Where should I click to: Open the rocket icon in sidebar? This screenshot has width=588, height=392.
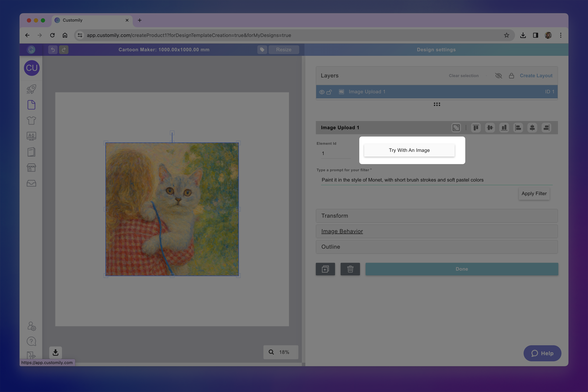(31, 89)
